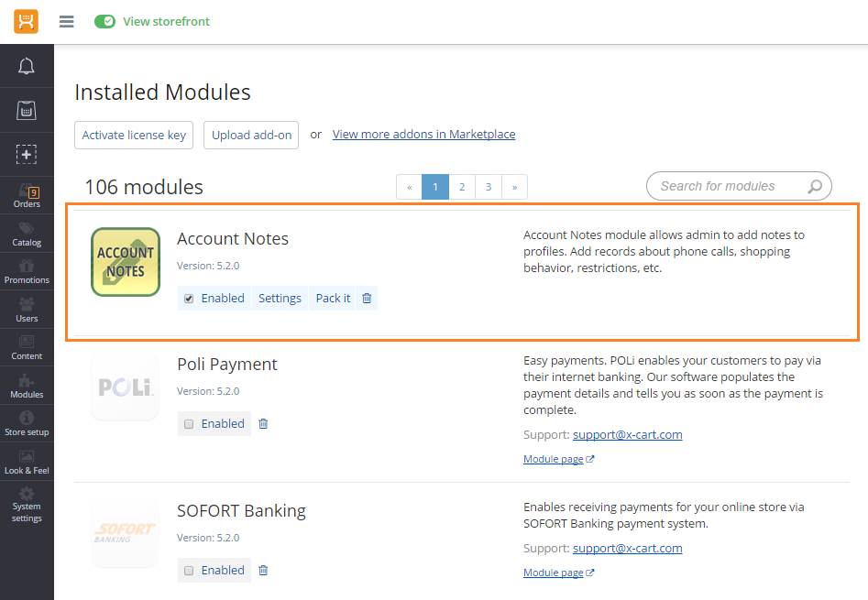Image resolution: width=868 pixels, height=600 pixels.
Task: Uncheck the Account Notes Enabled checkbox
Action: pyautogui.click(x=189, y=299)
